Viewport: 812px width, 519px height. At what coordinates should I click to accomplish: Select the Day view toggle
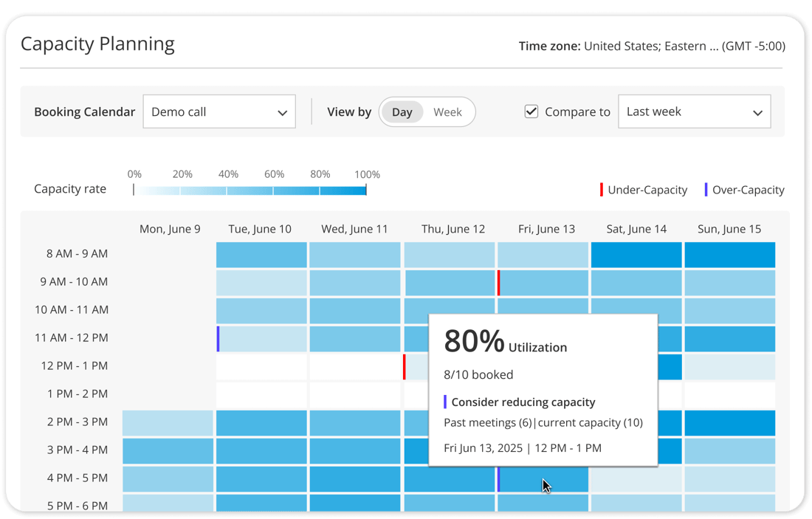click(402, 111)
